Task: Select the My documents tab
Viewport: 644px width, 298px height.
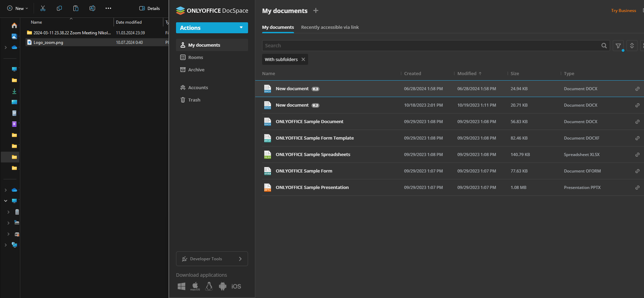Action: (x=278, y=27)
